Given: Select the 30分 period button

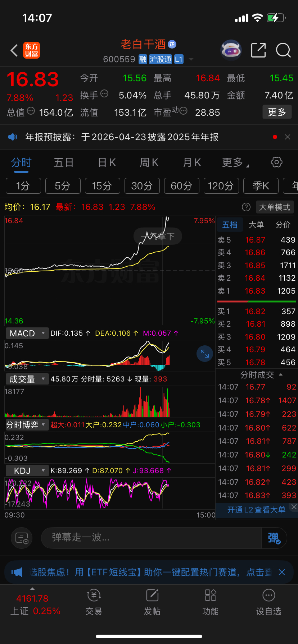Looking at the screenshot, I should [142, 186].
